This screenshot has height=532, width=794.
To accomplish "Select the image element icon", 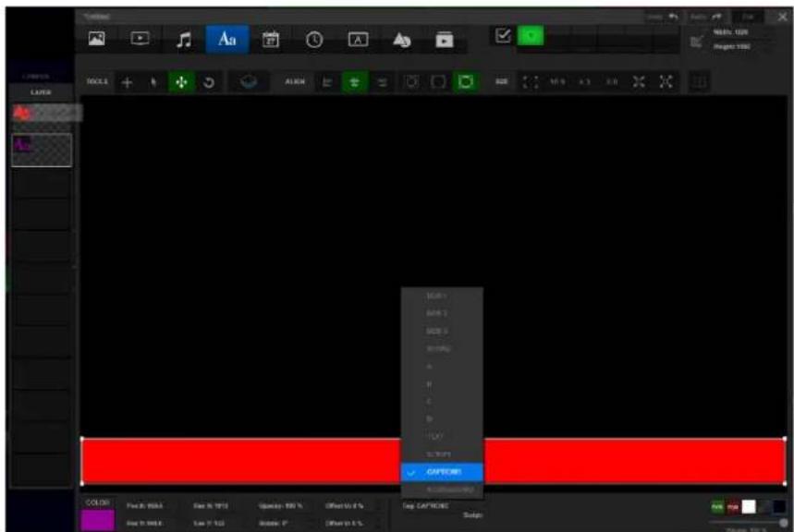I will pyautogui.click(x=97, y=39).
